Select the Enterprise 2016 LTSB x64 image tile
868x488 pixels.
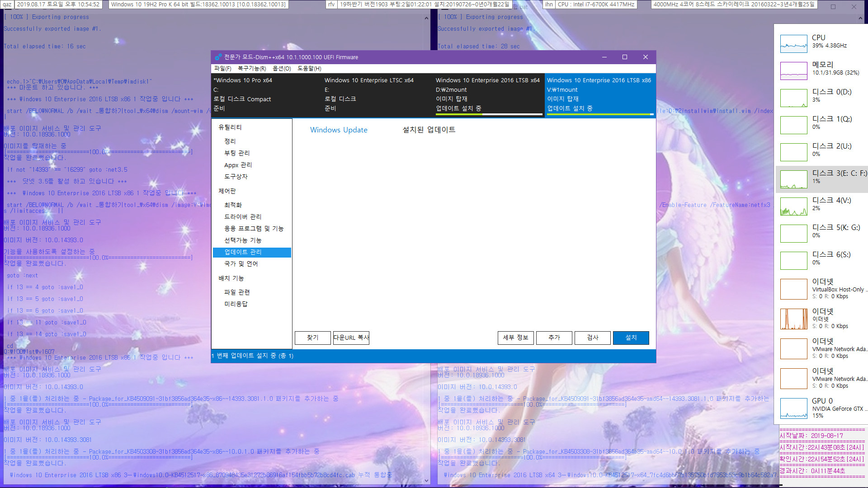[x=489, y=94]
